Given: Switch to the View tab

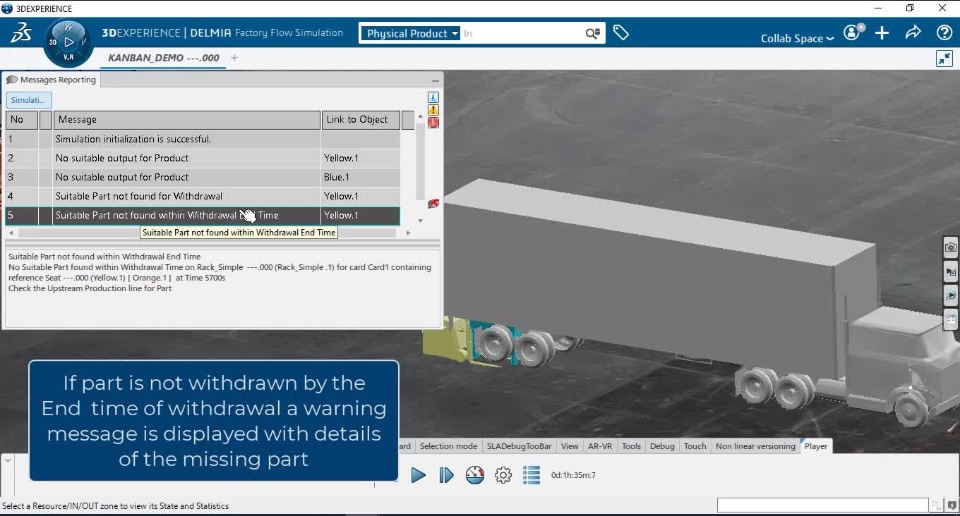Looking at the screenshot, I should (x=569, y=446).
